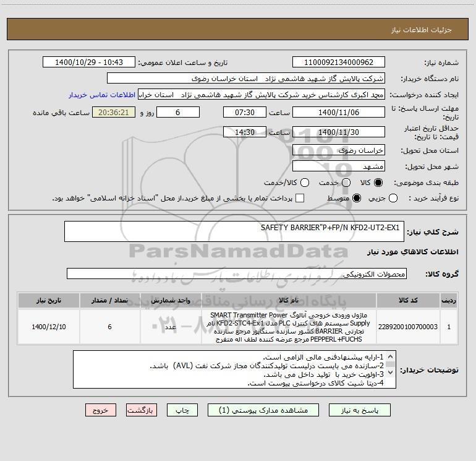Click the SMART Transmitter Power Supply item name
Screen dimensions: 476x461
click(289, 327)
